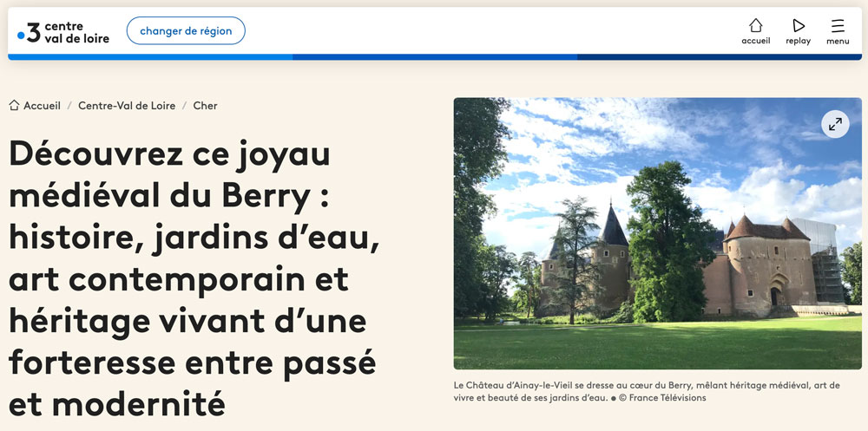The image size is (868, 431).
Task: Open replay via the play triangle icon
Action: 799,25
